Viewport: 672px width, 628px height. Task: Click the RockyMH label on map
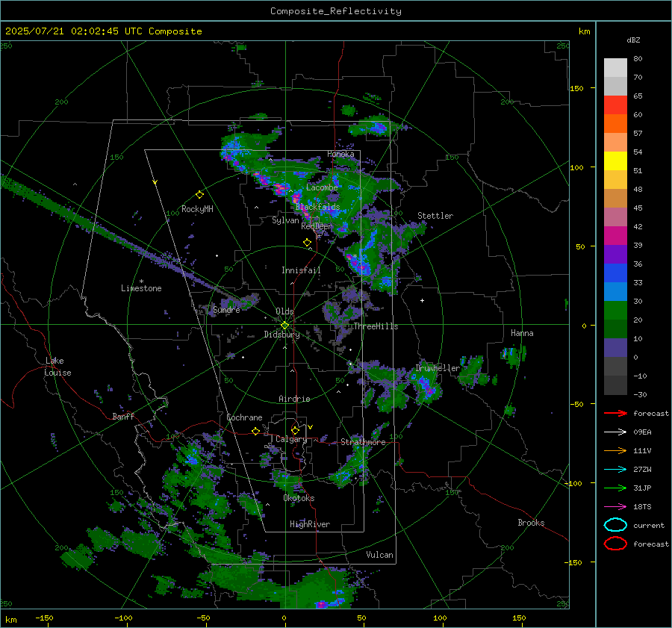pyautogui.click(x=197, y=209)
